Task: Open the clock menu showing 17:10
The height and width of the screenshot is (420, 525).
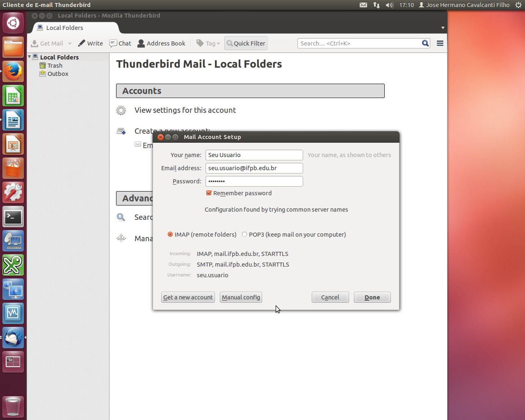Action: 406,5
